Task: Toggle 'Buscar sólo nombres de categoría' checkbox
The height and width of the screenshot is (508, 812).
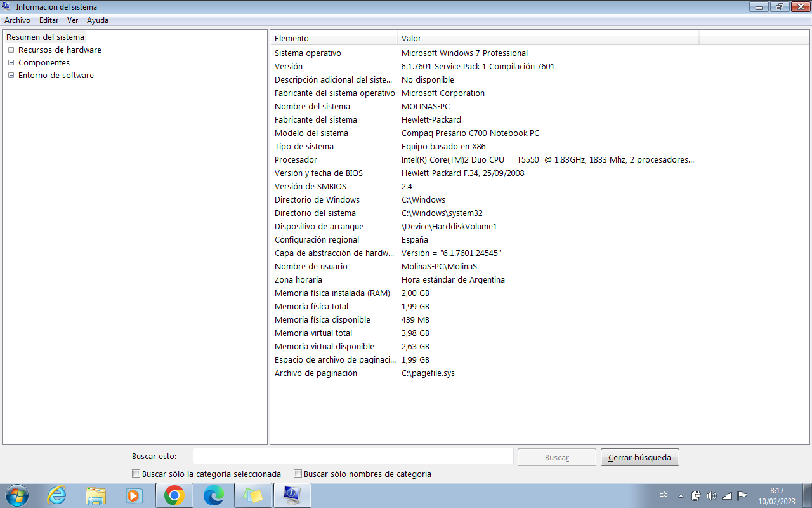Action: click(x=298, y=474)
